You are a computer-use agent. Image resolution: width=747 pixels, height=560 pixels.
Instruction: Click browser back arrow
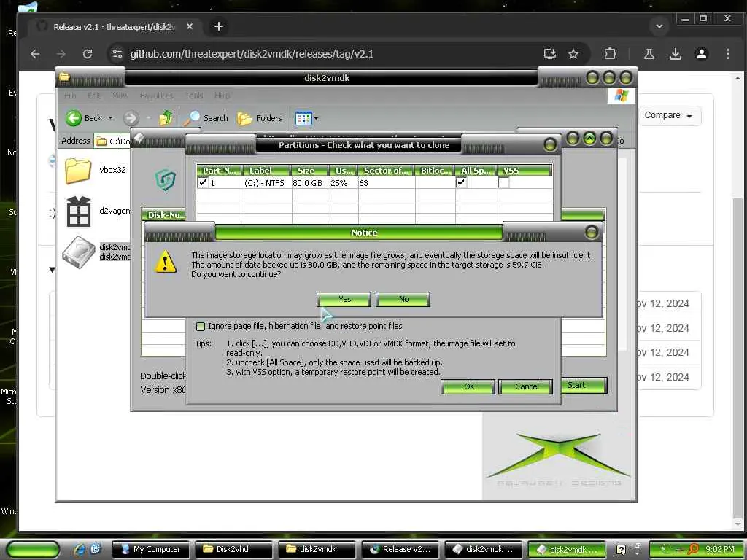(x=35, y=54)
